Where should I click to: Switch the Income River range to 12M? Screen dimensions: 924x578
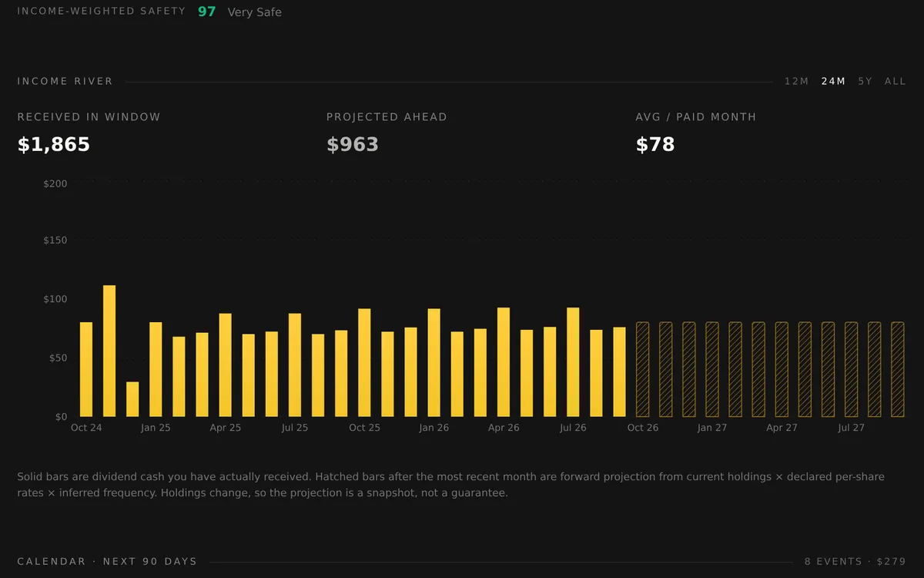(796, 81)
